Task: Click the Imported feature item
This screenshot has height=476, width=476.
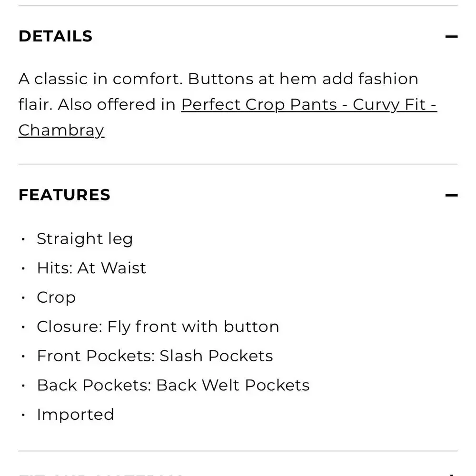Action: point(75,415)
